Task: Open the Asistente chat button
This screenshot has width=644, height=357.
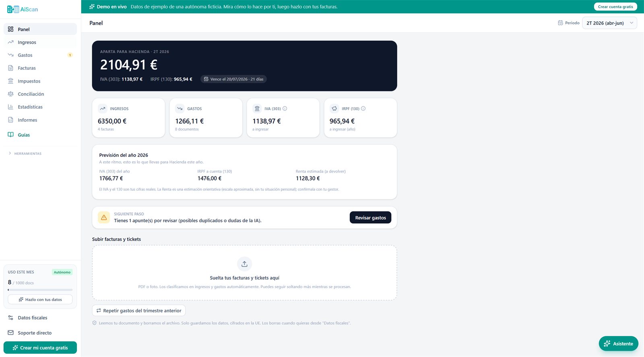Action: [619, 344]
